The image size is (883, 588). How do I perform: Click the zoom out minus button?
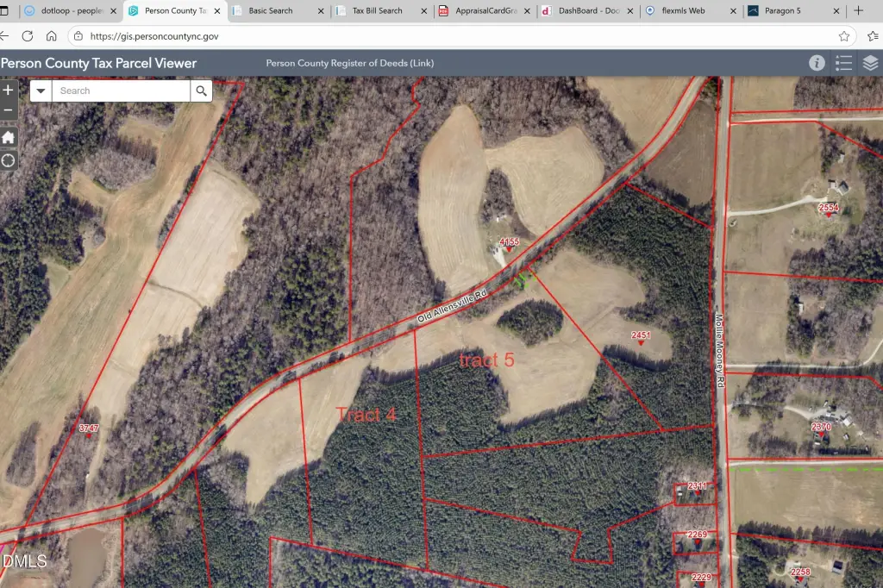coord(9,110)
